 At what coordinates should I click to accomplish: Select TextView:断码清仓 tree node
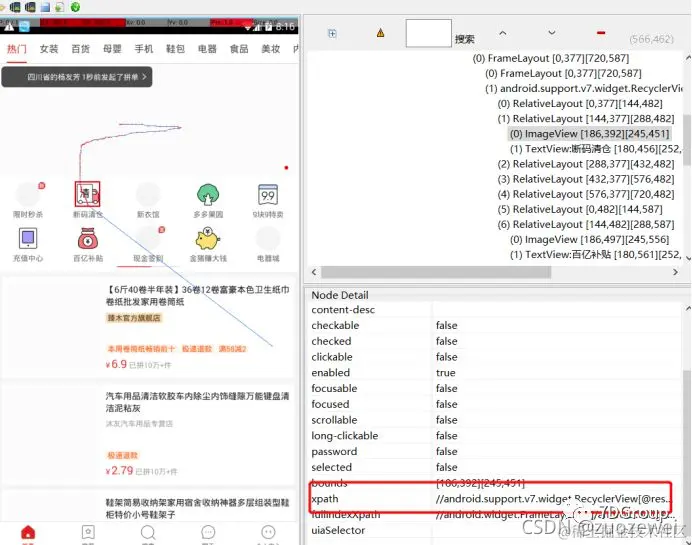595,149
